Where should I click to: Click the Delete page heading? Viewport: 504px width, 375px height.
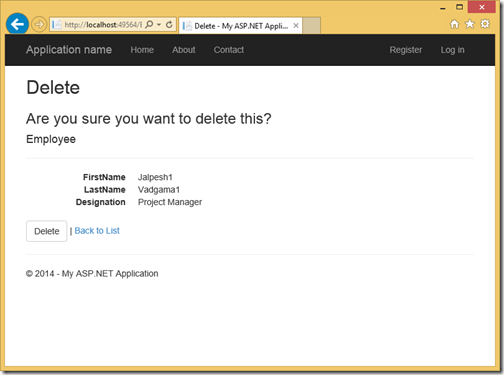pos(53,88)
